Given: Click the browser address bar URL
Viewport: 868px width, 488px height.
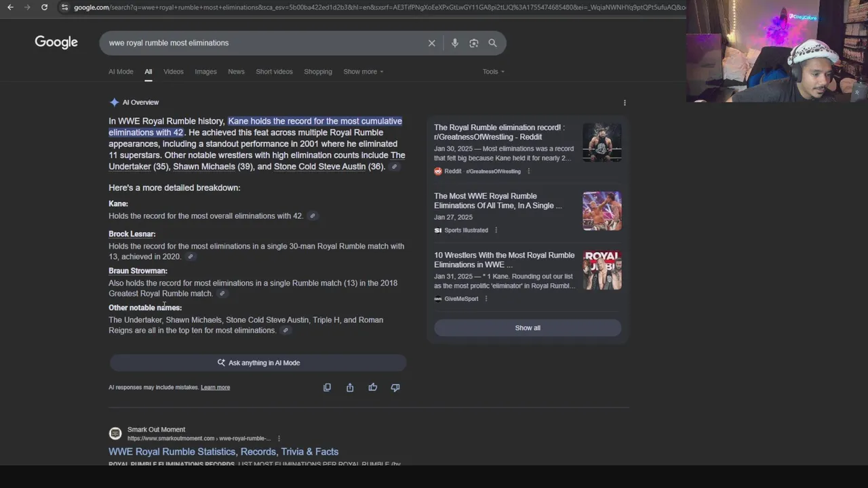Looking at the screenshot, I should click(378, 7).
